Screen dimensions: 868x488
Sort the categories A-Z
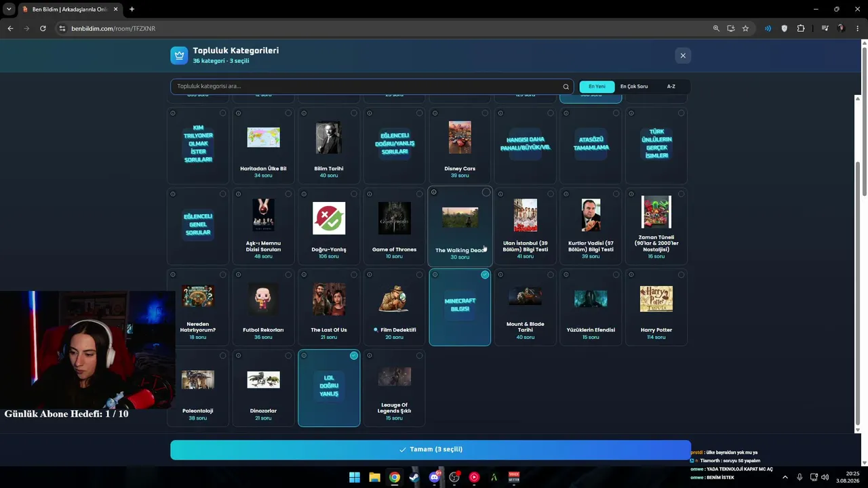671,87
